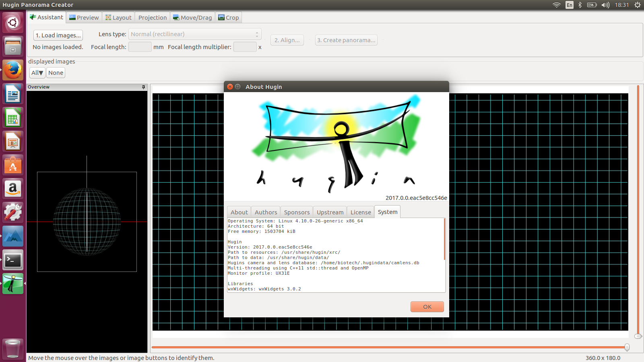
Task: Click the None displayed images button
Action: point(56,72)
